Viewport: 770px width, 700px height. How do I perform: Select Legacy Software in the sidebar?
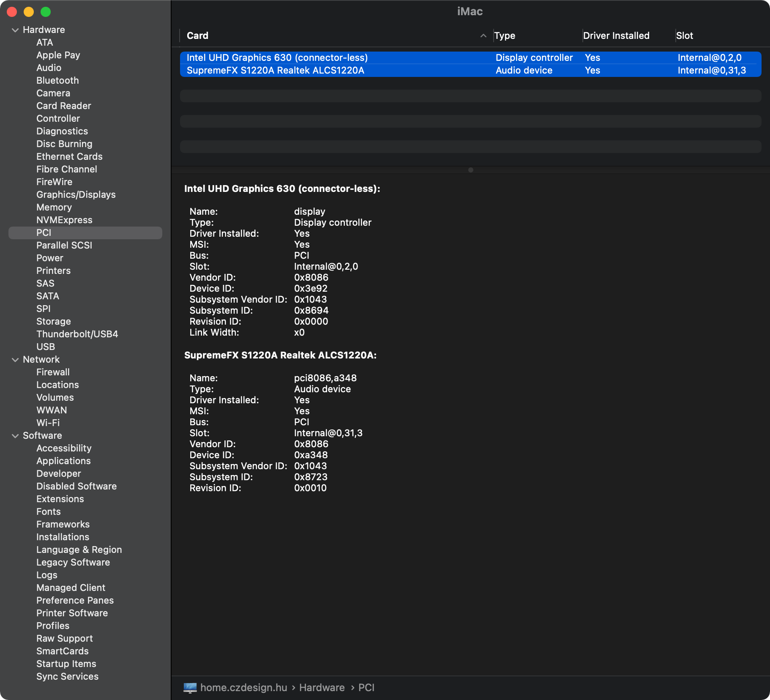click(73, 563)
